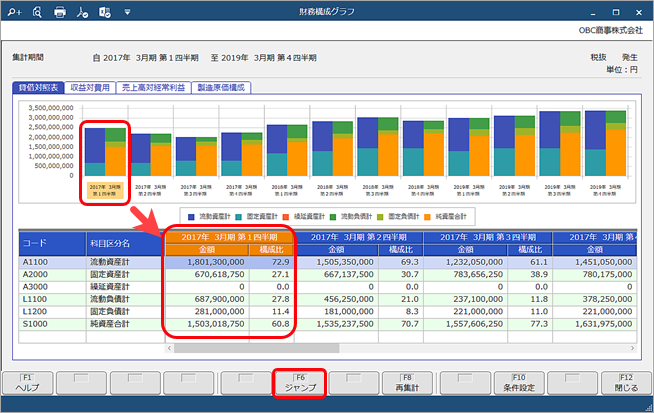
Task: Click the F8 再集計 button
Action: coord(407,383)
